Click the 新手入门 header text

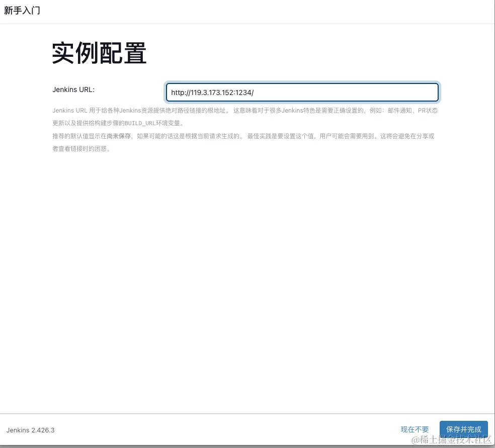pos(22,11)
